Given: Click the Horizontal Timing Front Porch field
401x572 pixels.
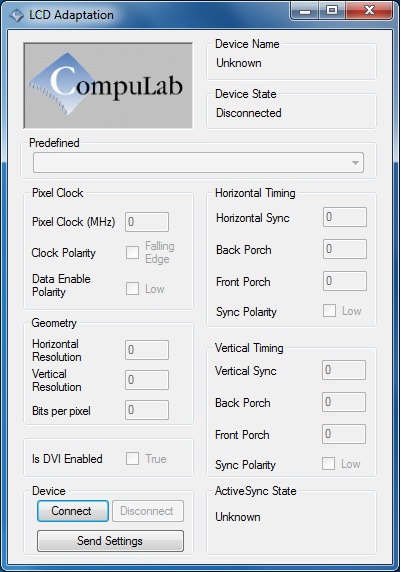Looking at the screenshot, I should [x=345, y=281].
